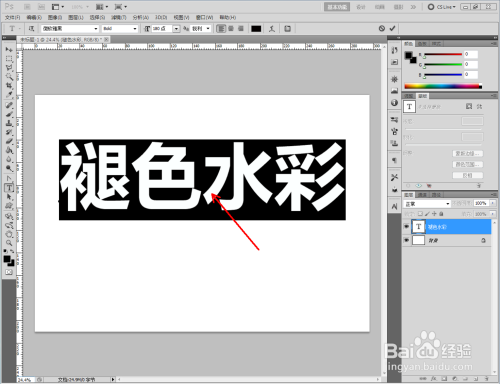Image resolution: width=500 pixels, height=384 pixels.
Task: Hide the 背景 background layer
Action: click(x=406, y=240)
